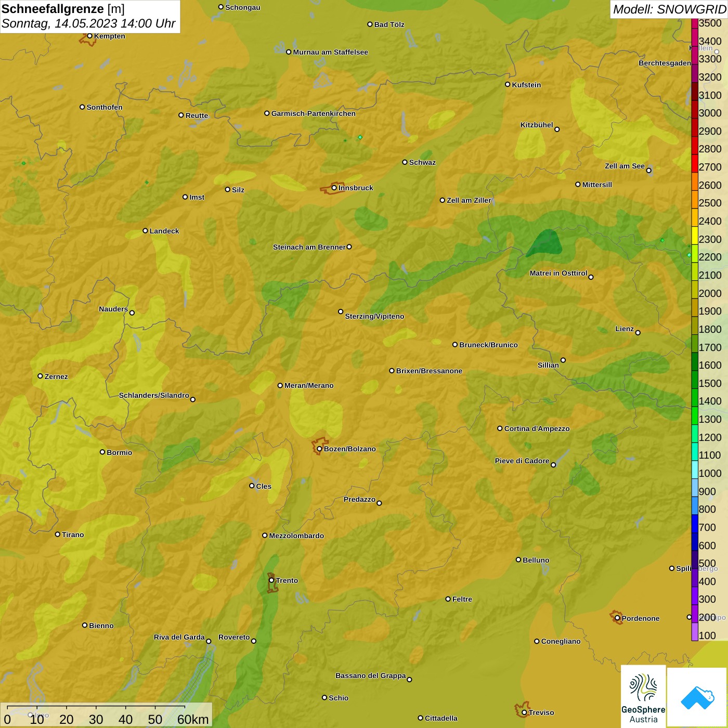
Task: Click the blue cloud house logo
Action: (697, 697)
